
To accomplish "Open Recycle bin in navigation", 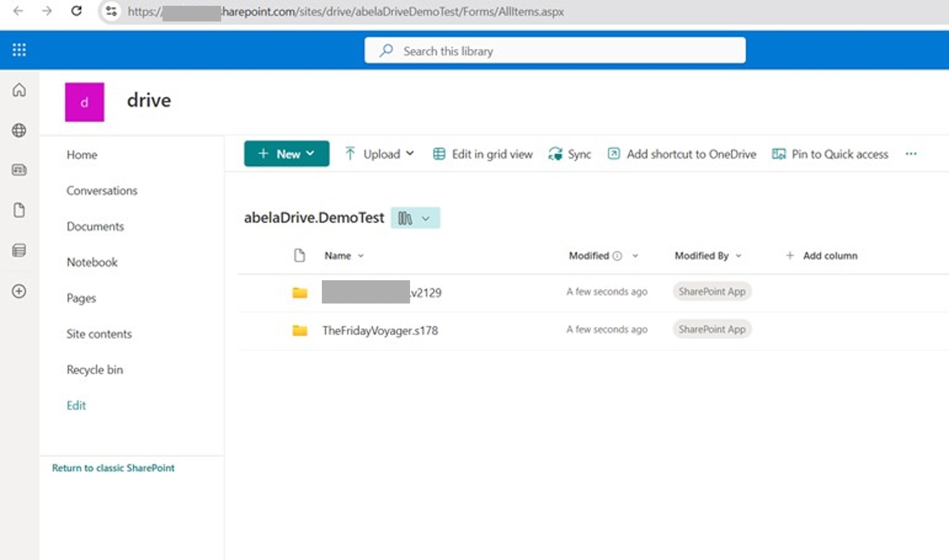I will click(95, 369).
